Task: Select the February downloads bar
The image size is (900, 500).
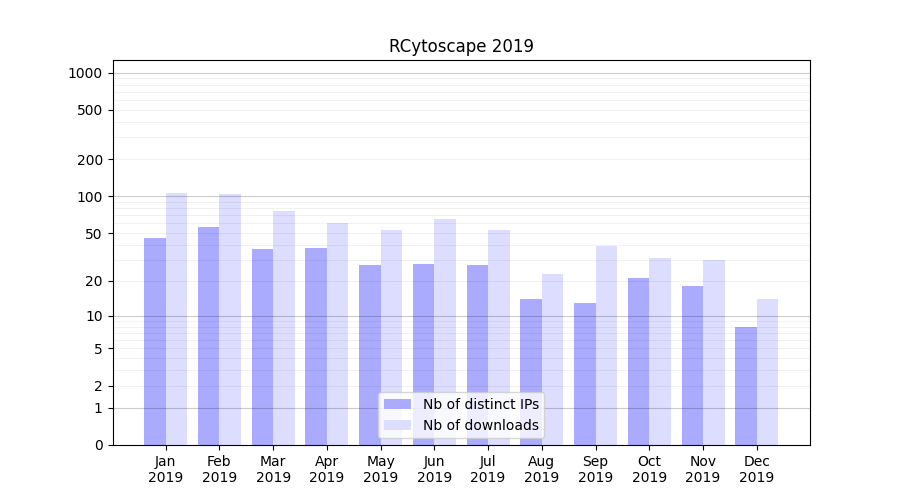Action: (x=230, y=319)
